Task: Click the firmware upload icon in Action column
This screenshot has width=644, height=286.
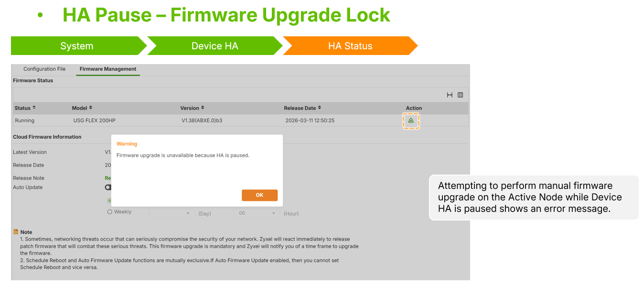Action: tap(411, 121)
